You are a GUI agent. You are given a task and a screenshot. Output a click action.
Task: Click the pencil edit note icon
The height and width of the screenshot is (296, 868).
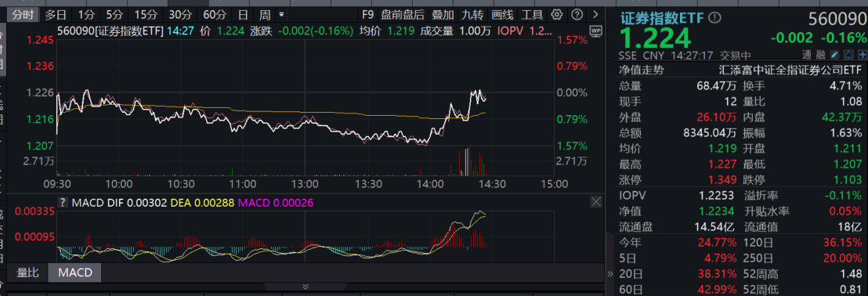835,55
